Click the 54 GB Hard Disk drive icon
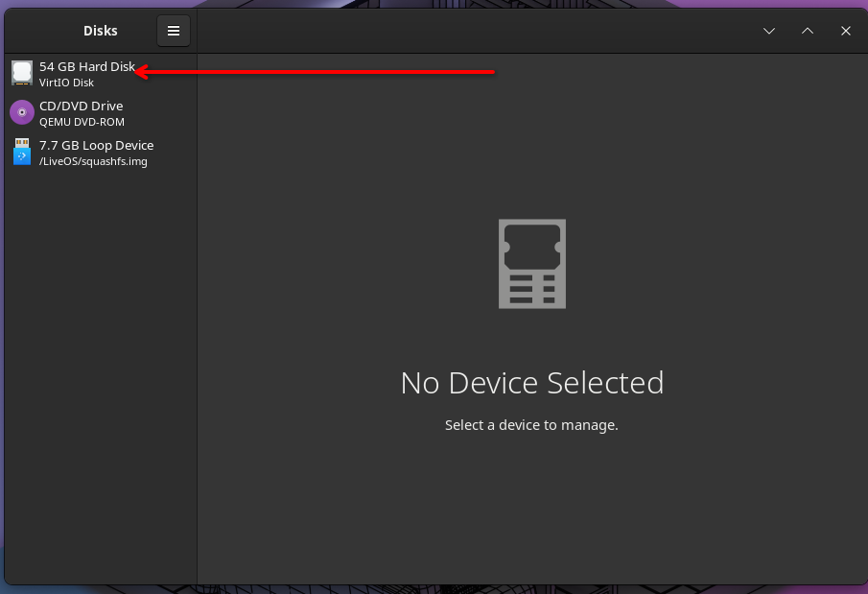 tap(22, 73)
